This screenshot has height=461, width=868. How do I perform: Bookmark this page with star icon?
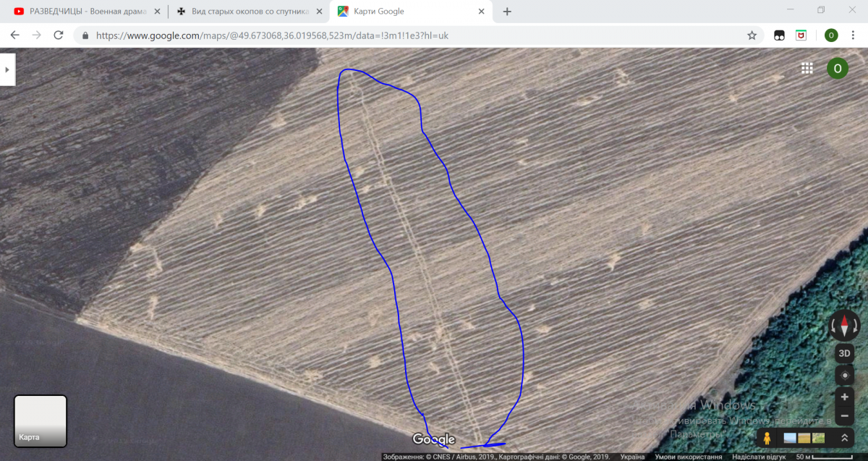click(x=752, y=35)
